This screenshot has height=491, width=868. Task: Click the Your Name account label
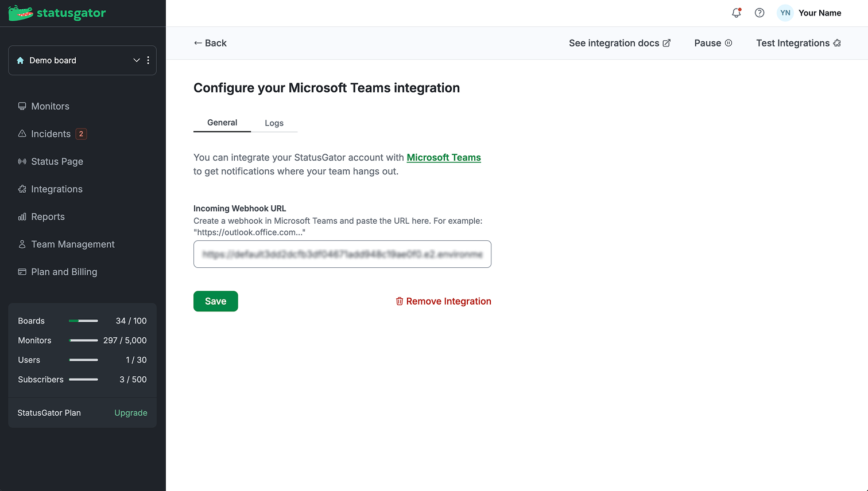820,13
